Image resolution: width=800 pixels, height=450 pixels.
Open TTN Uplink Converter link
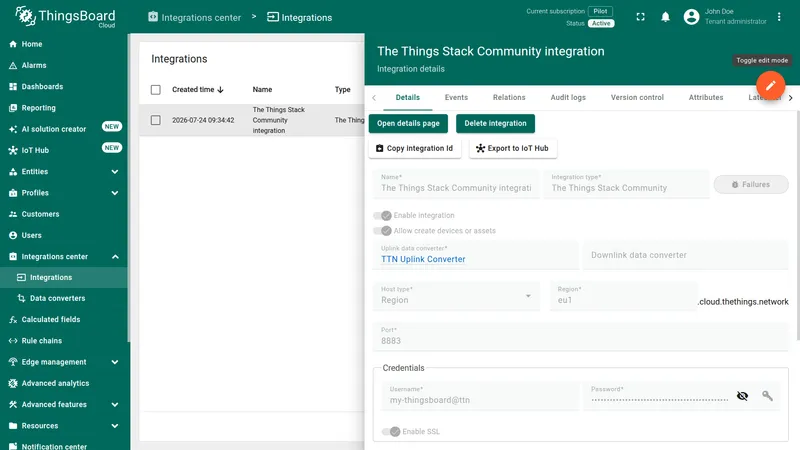423,259
